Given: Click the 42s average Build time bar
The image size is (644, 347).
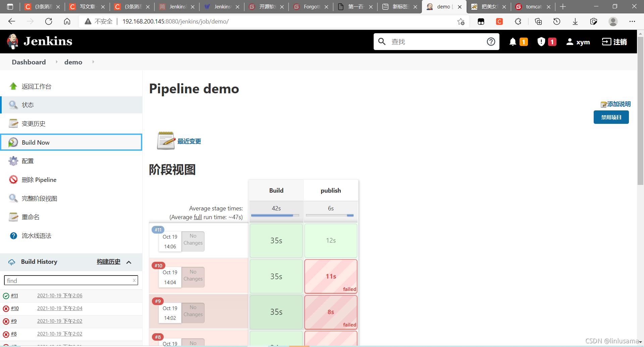Looking at the screenshot, I should [275, 215].
